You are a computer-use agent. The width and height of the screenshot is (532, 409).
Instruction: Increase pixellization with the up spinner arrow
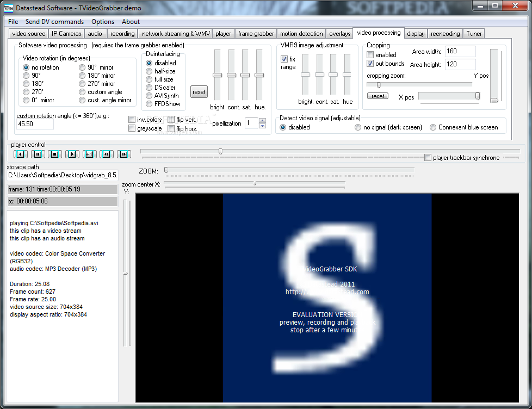(x=262, y=120)
